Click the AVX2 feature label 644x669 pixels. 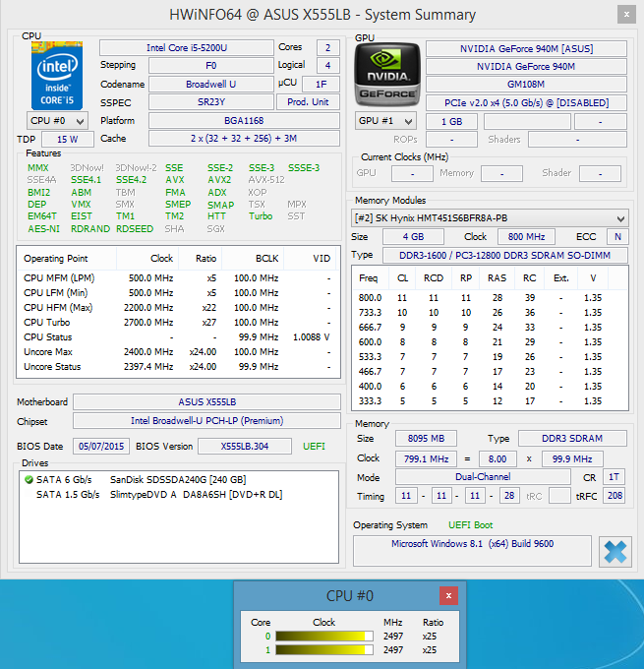[219, 180]
